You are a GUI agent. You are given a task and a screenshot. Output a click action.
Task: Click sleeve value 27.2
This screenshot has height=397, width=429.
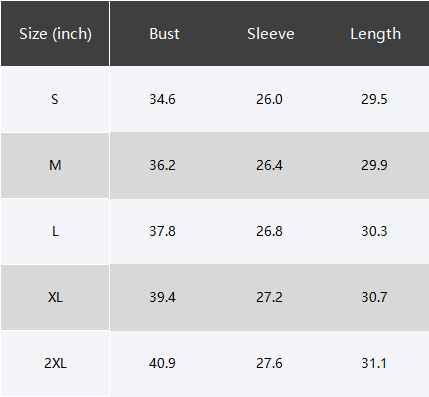point(269,297)
